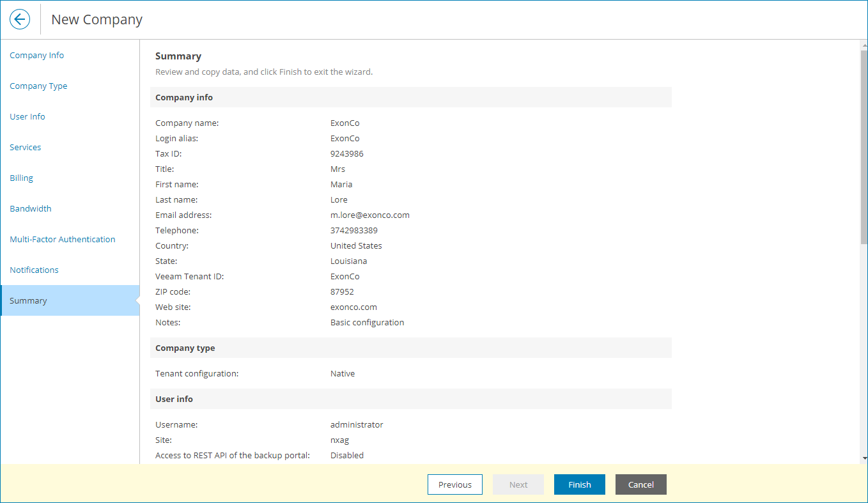The width and height of the screenshot is (868, 503).
Task: Click the Summary heading in main panel
Action: [178, 56]
